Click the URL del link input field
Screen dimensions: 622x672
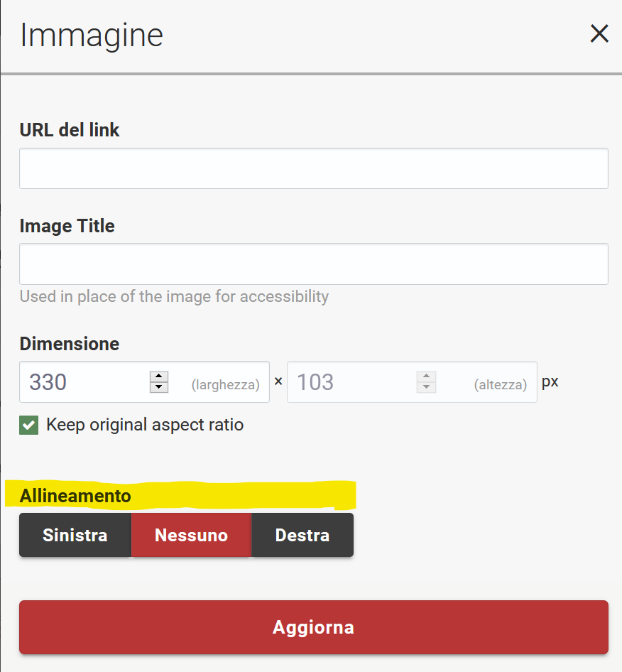point(313,168)
